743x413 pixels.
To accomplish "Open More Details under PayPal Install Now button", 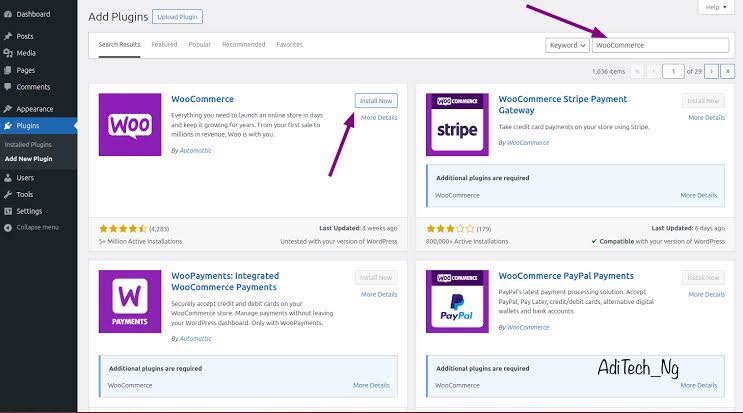I will [x=707, y=294].
